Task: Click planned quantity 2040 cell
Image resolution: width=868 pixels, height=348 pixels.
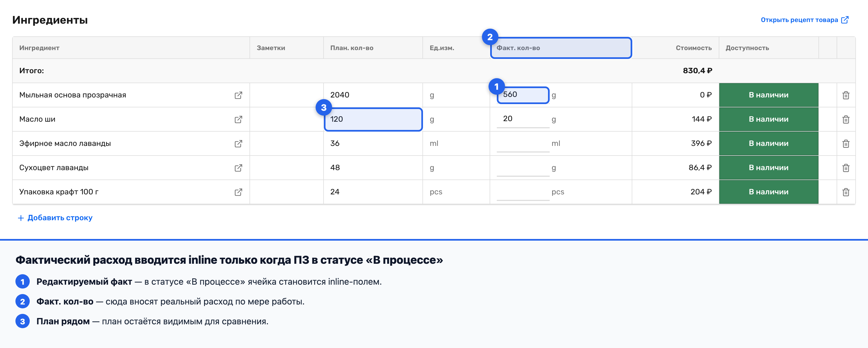Action: pos(373,95)
